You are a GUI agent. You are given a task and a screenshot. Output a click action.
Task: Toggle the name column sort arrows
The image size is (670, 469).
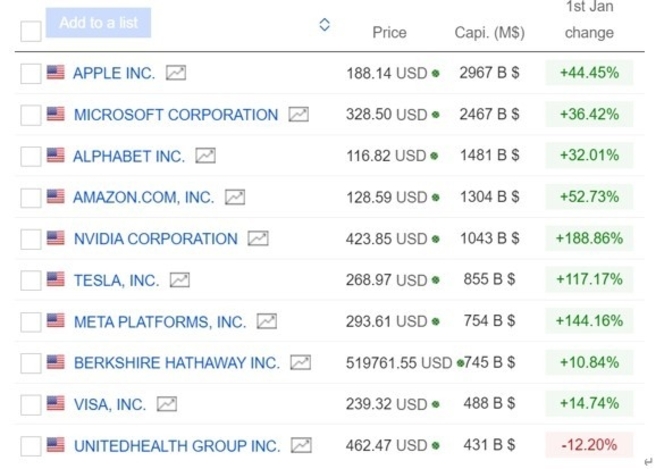click(x=325, y=25)
